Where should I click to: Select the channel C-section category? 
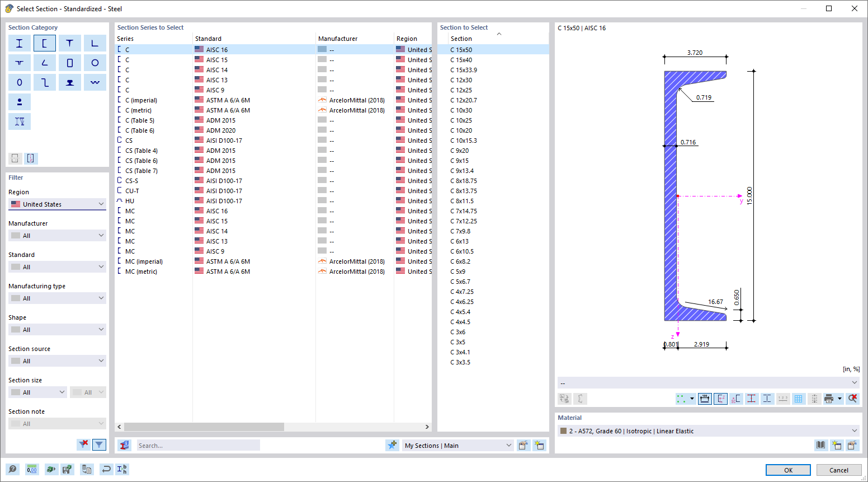45,43
